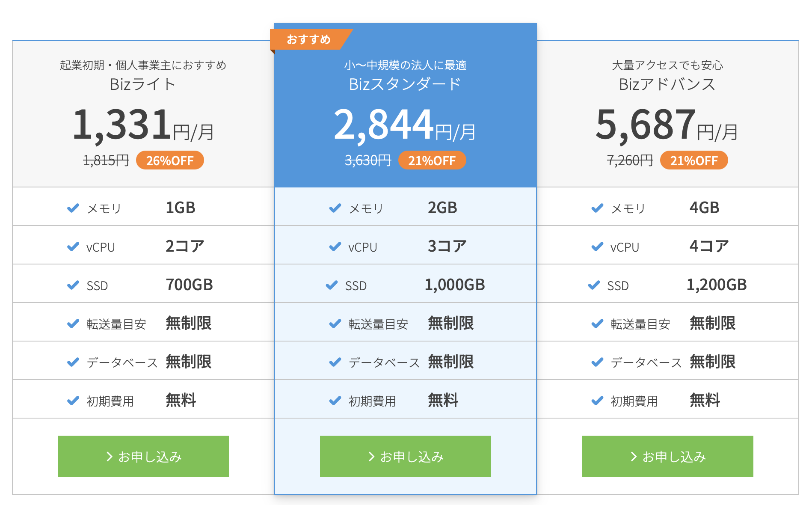The height and width of the screenshot is (505, 812).
Task: Click the checkmark beside Bizライト 転送量目安
Action: [x=73, y=324]
